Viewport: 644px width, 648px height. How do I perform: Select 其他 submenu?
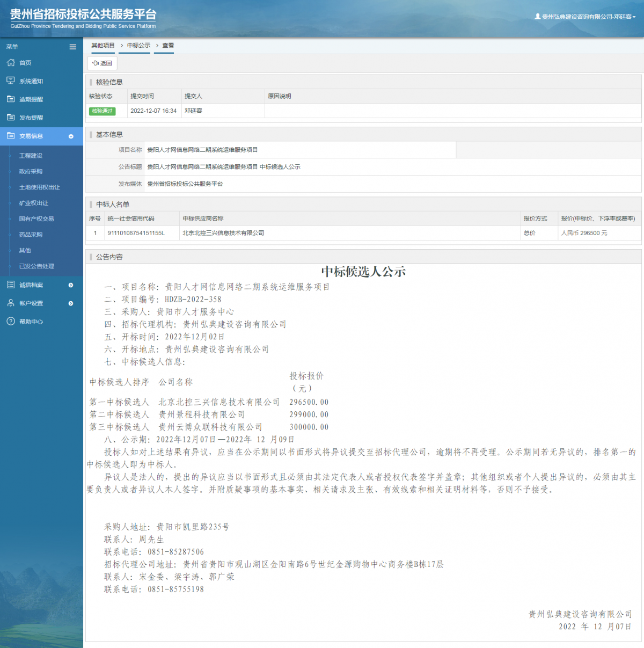pos(25,250)
